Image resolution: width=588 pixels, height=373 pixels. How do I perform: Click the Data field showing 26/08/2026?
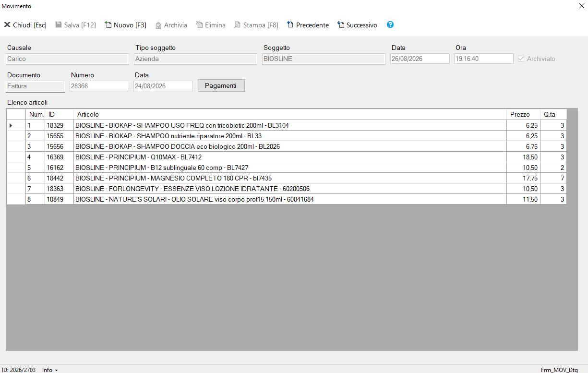click(420, 59)
